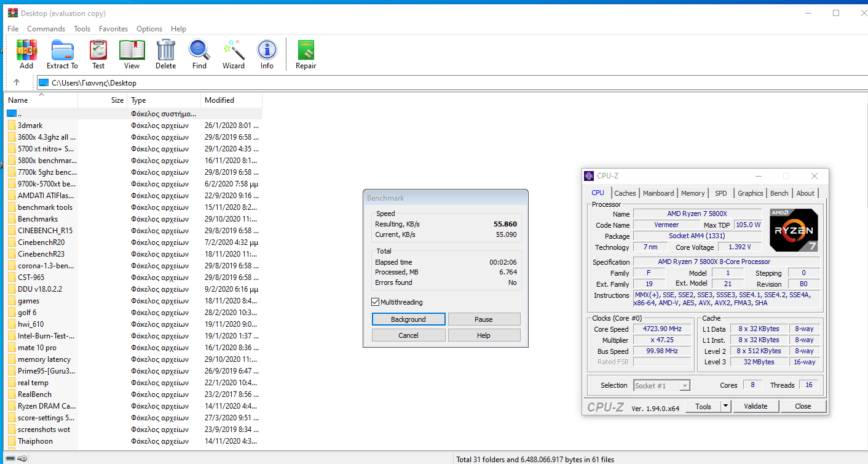The height and width of the screenshot is (464, 868).
Task: Select the 'golf 6' folder row
Action: click(134, 313)
